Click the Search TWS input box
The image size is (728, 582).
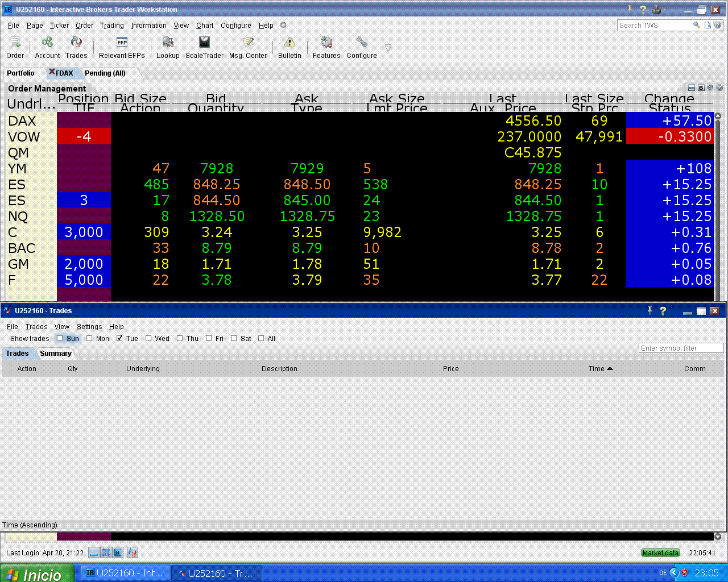point(654,26)
